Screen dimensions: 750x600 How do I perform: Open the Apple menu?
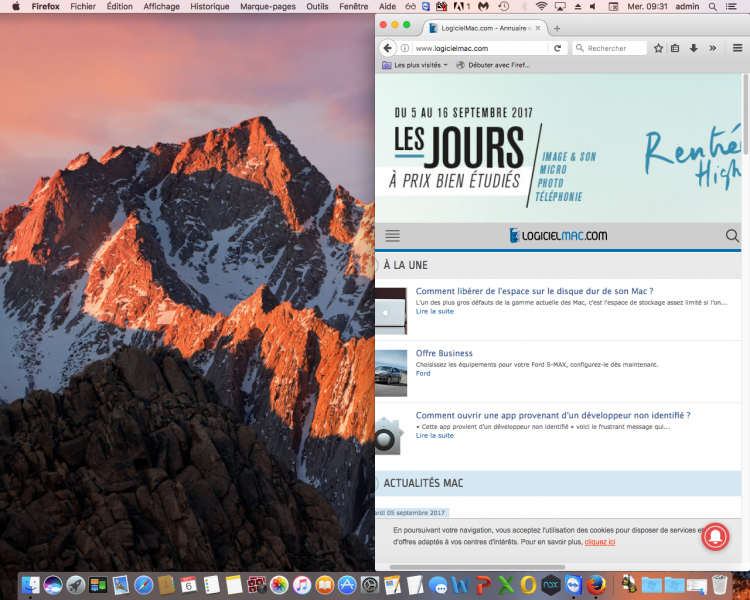16,6
